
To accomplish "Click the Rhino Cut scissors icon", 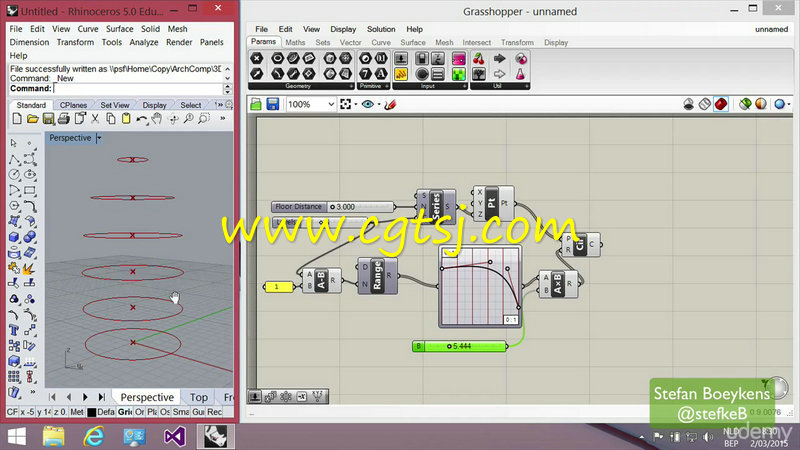I will [95, 119].
